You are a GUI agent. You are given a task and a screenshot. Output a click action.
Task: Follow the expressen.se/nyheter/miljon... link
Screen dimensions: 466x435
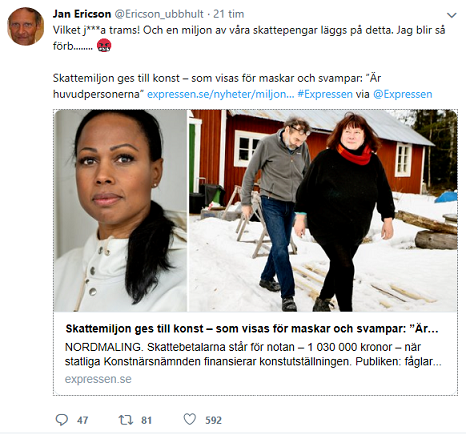click(x=221, y=94)
